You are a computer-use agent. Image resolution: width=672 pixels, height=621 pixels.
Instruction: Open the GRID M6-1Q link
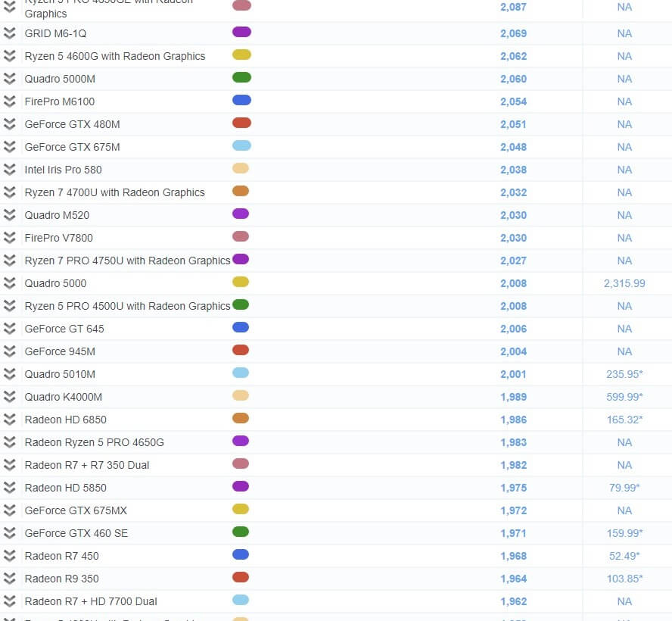[55, 33]
